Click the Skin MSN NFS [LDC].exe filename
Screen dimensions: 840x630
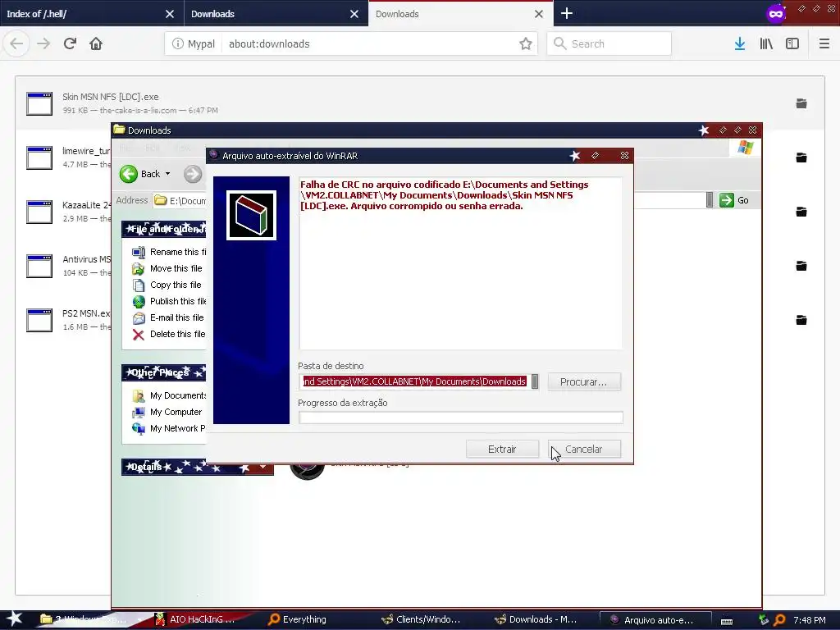click(x=111, y=97)
